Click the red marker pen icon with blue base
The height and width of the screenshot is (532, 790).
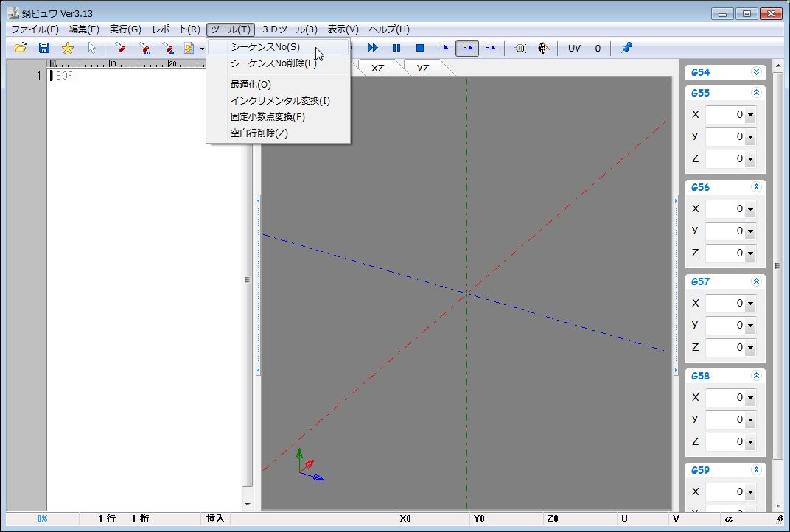[x=168, y=48]
